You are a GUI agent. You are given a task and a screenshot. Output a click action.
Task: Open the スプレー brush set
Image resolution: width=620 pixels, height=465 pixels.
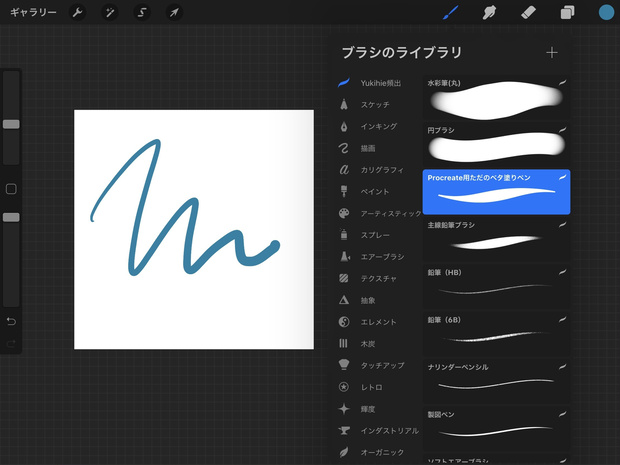pyautogui.click(x=378, y=235)
